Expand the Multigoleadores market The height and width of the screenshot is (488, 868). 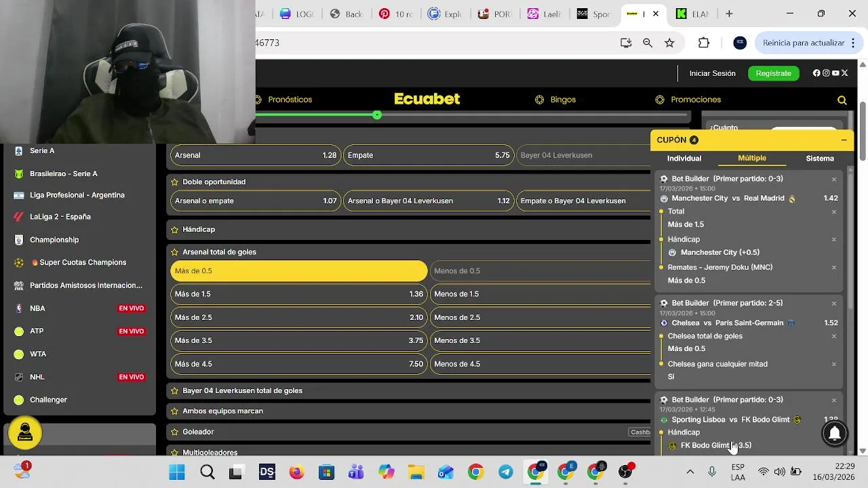pos(408,451)
